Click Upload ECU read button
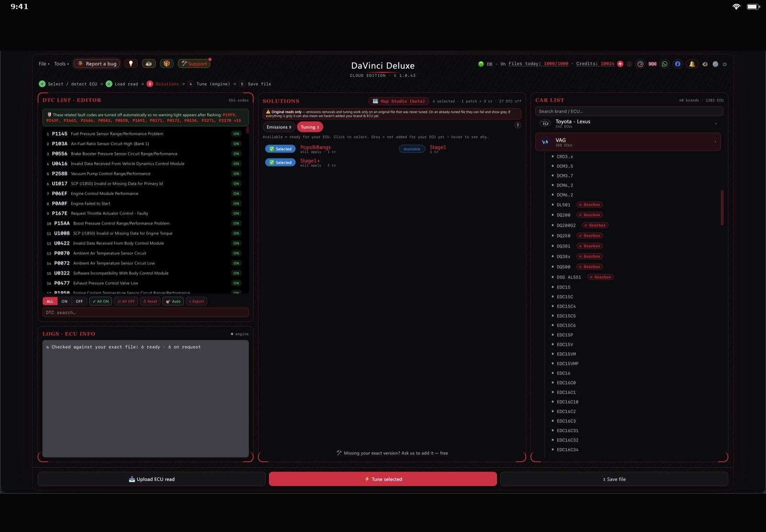Image resolution: width=766 pixels, height=532 pixels. click(x=152, y=479)
